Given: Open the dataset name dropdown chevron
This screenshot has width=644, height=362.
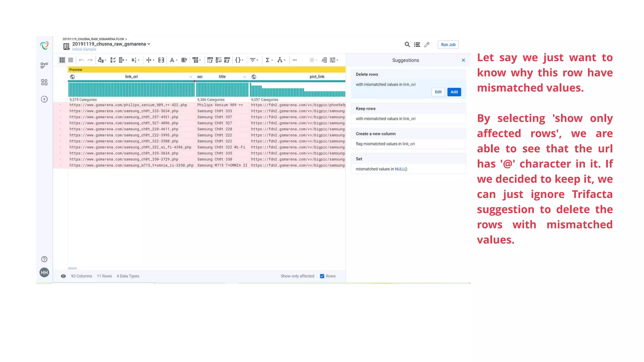Looking at the screenshot, I should [x=149, y=44].
